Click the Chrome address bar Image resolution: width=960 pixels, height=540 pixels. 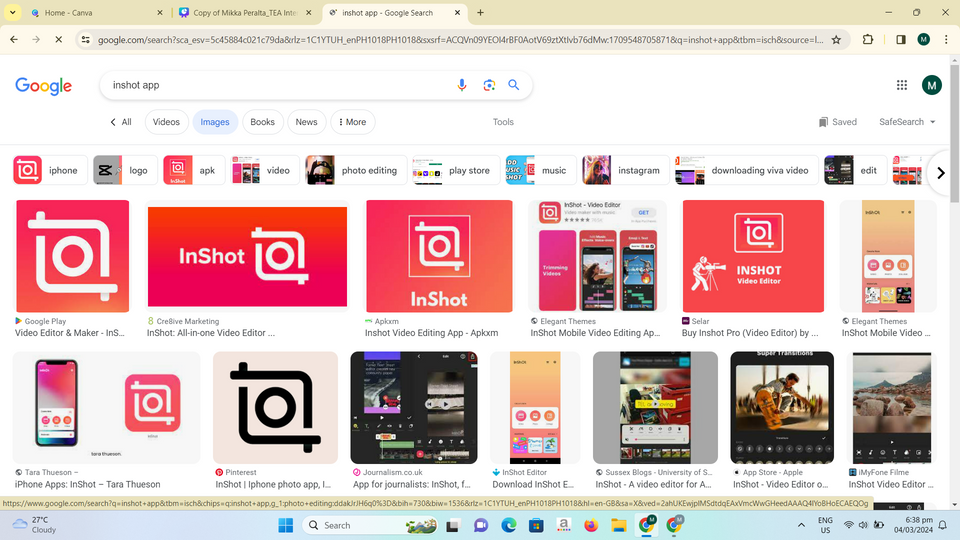click(459, 40)
